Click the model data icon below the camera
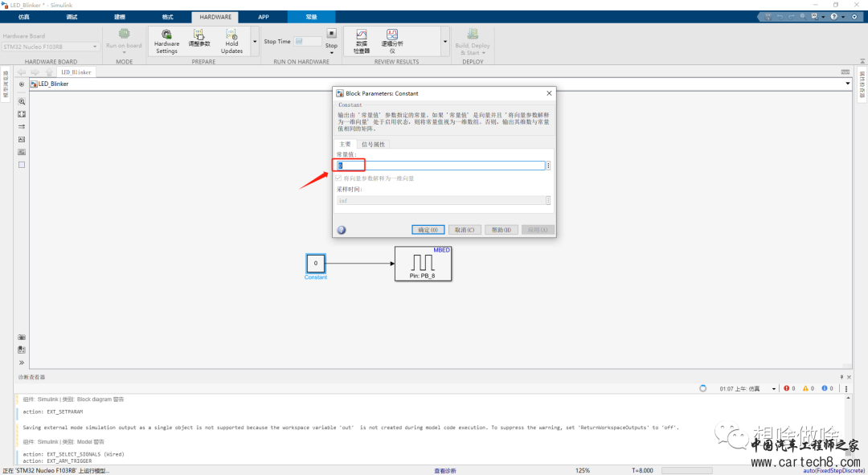This screenshot has width=868, height=475. (x=22, y=350)
